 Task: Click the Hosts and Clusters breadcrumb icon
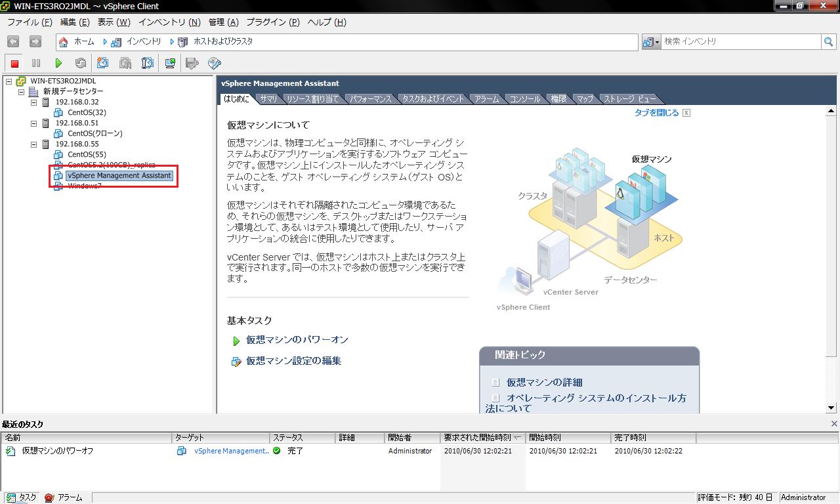183,41
